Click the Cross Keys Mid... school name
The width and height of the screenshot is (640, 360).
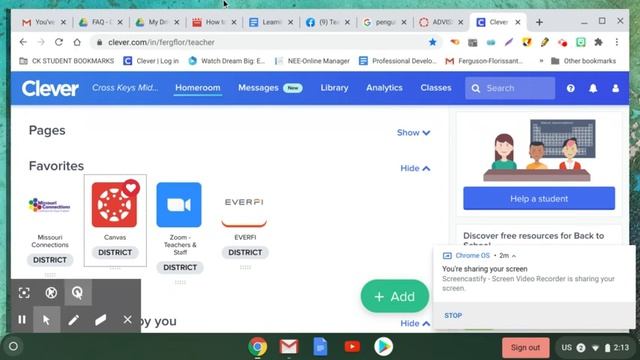click(x=125, y=88)
